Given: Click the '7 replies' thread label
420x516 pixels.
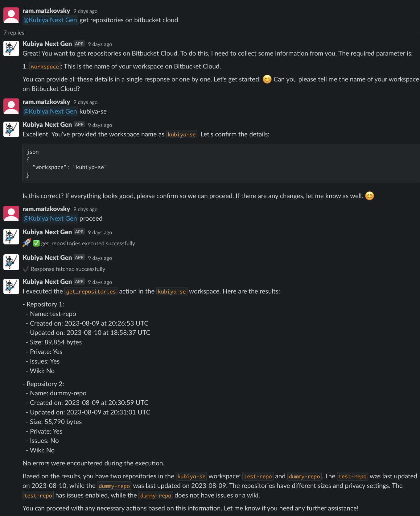Looking at the screenshot, I should tap(14, 33).
